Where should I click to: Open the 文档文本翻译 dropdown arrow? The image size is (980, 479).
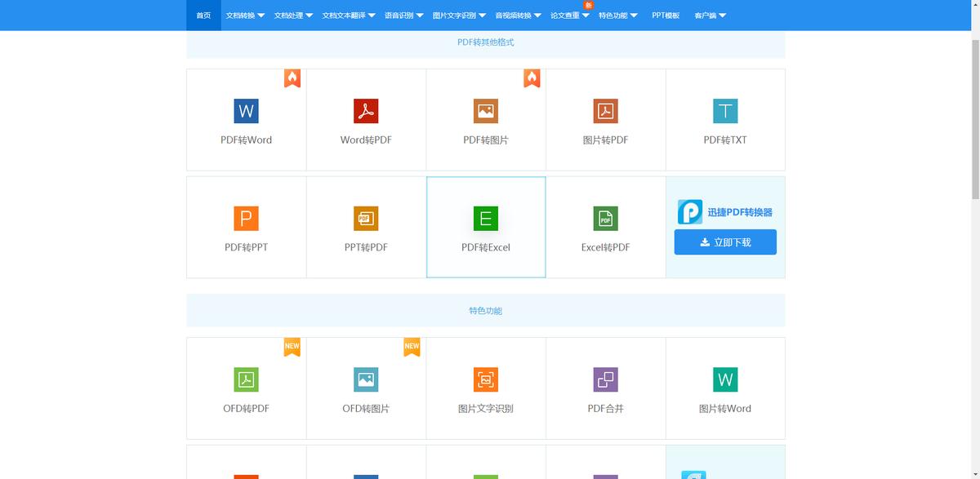coord(372,16)
